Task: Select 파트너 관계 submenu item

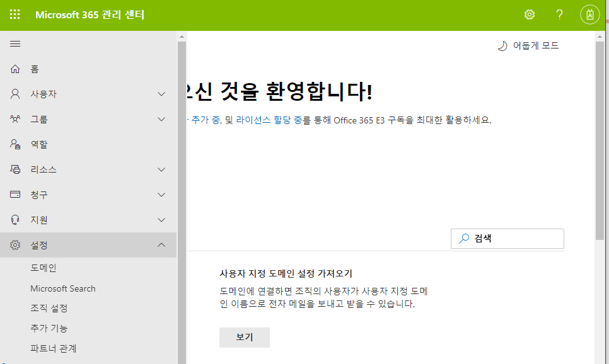Action: click(54, 348)
